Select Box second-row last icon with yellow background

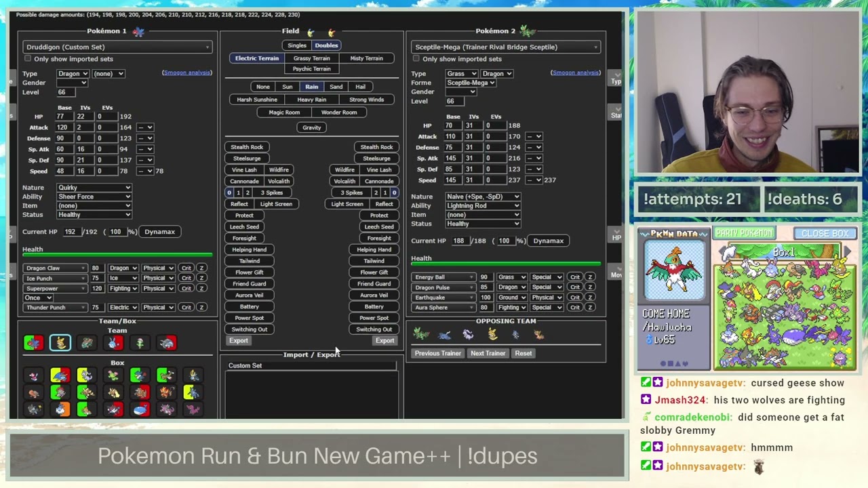pyautogui.click(x=193, y=392)
